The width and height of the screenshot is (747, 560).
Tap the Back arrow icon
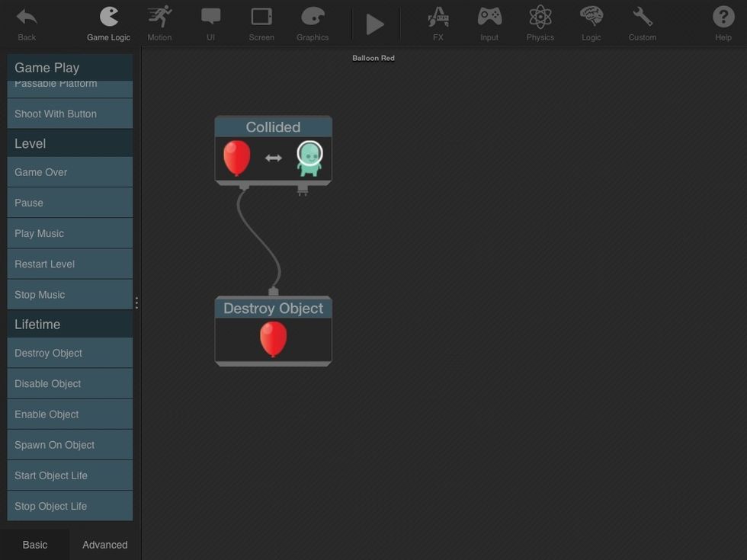[x=27, y=18]
